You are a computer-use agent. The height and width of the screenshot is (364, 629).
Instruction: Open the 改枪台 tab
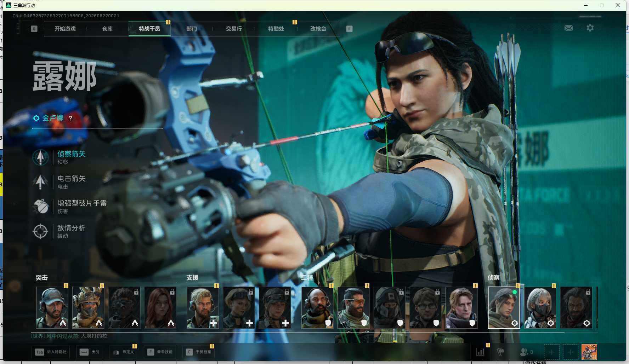tap(318, 29)
